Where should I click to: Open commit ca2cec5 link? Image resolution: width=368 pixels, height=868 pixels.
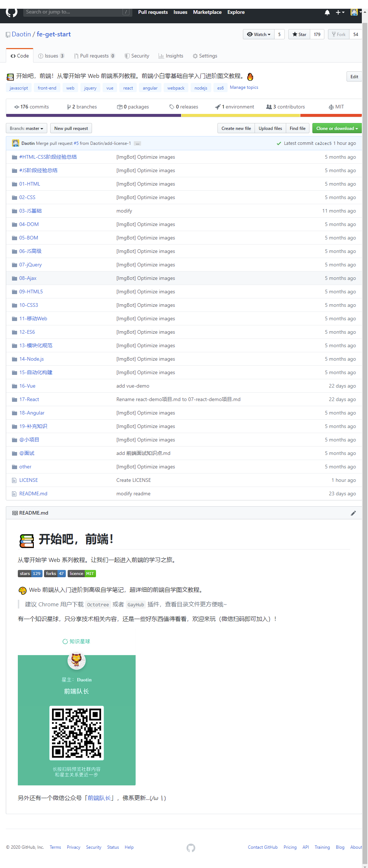[x=323, y=143]
